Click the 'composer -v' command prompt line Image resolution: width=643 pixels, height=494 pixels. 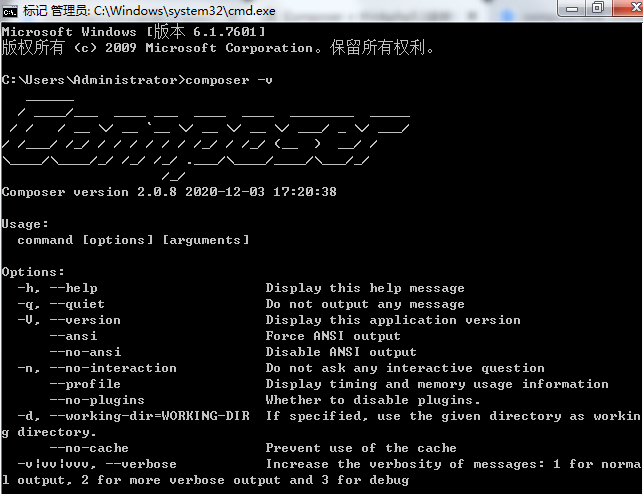[x=137, y=80]
